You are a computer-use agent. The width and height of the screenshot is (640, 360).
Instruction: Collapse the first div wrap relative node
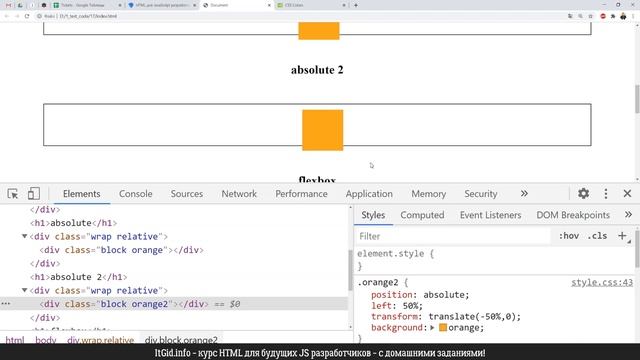[24, 236]
